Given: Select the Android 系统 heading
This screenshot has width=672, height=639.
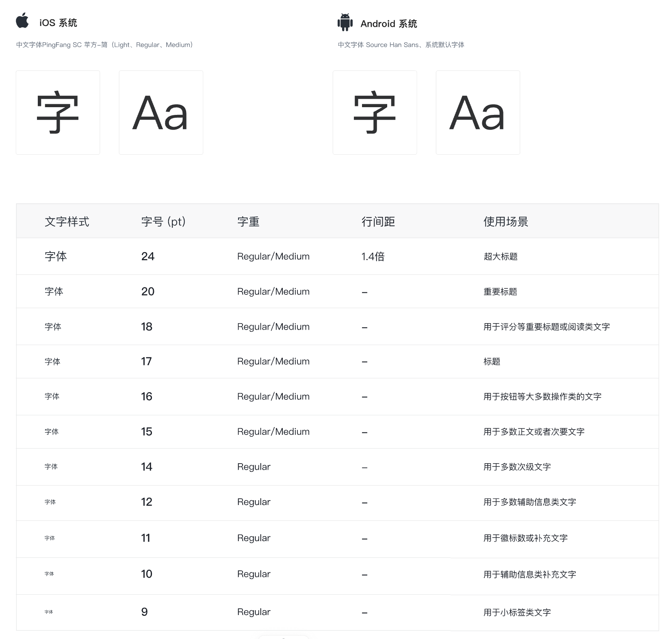Looking at the screenshot, I should (x=389, y=24).
